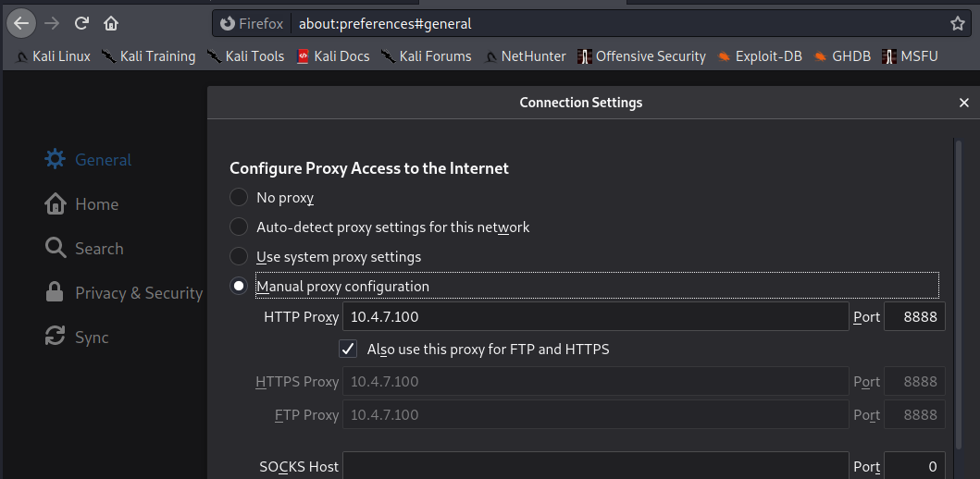Click the HTTP Proxy port field
The height and width of the screenshot is (479, 980).
coord(914,317)
